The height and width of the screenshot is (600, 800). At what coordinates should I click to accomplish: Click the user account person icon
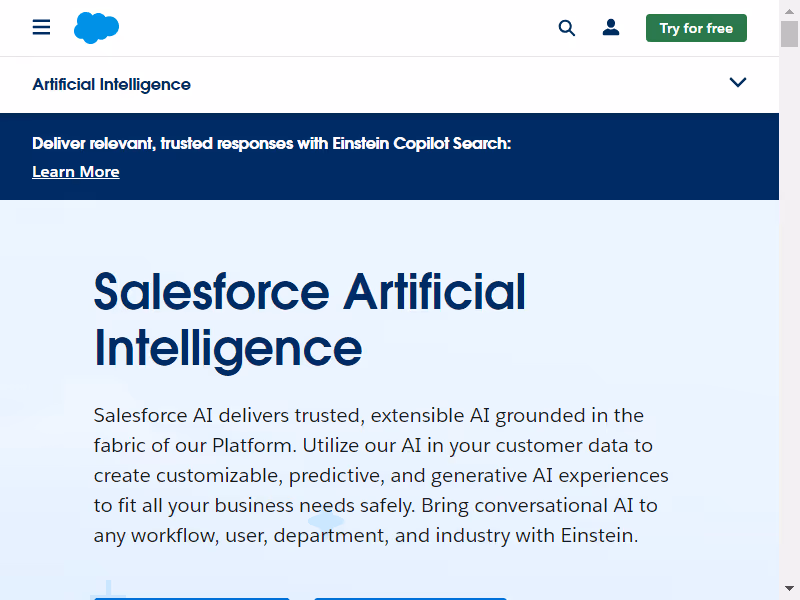611,28
